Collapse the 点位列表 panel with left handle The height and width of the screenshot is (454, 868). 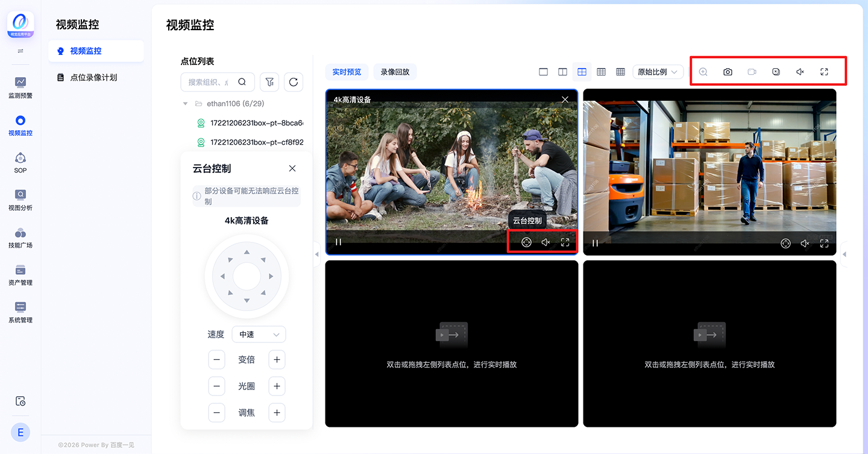point(316,254)
